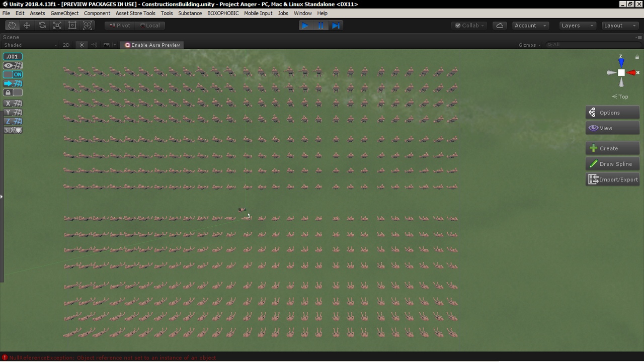Toggle scene lighting
The width and height of the screenshot is (644, 362).
click(82, 45)
